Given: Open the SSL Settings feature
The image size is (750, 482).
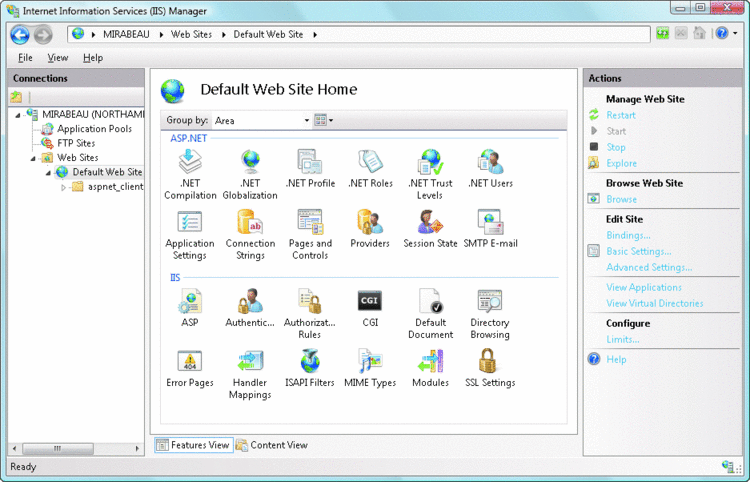Looking at the screenshot, I should click(x=490, y=368).
